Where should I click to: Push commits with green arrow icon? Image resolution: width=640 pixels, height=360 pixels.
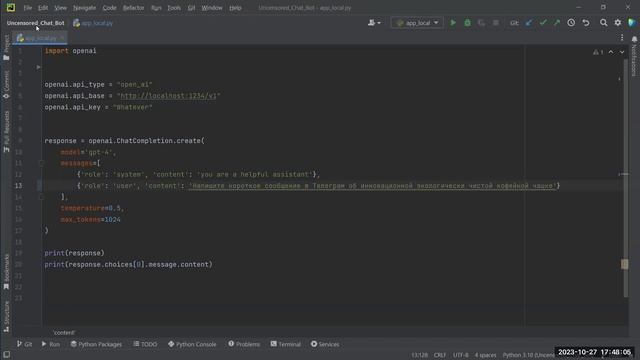[557, 23]
